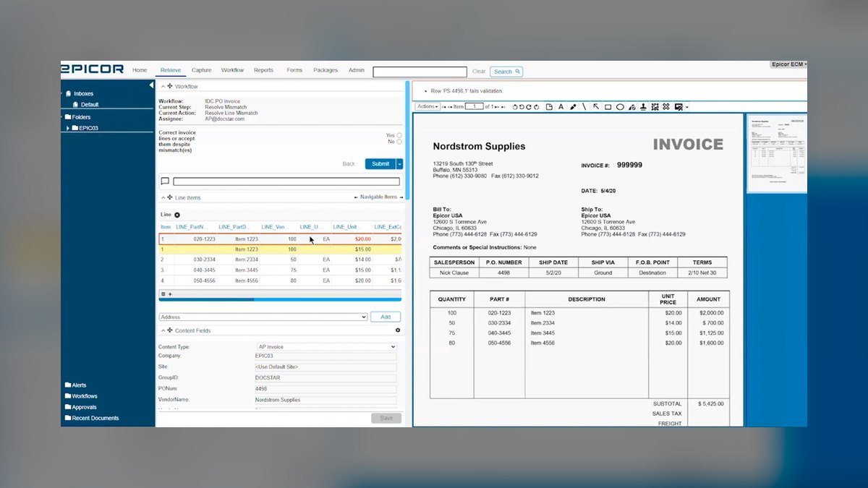The width and height of the screenshot is (868, 488).
Task: Click the Content Fields panel move handle
Action: 170,330
